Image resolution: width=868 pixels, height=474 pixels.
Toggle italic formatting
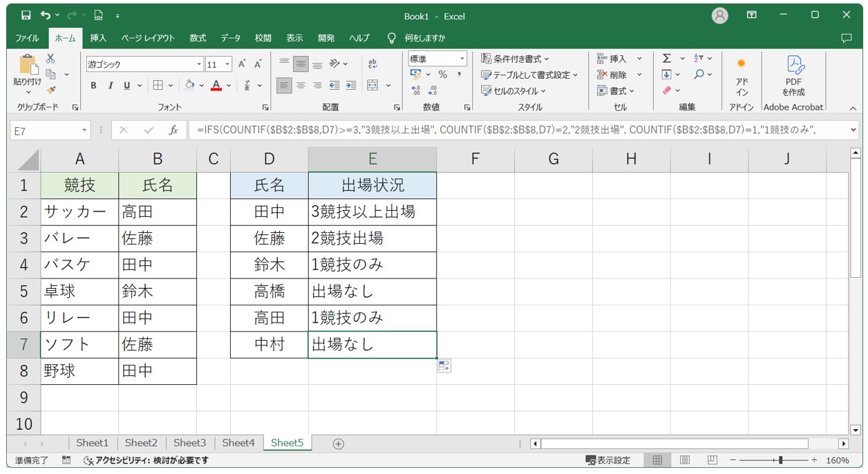click(111, 86)
